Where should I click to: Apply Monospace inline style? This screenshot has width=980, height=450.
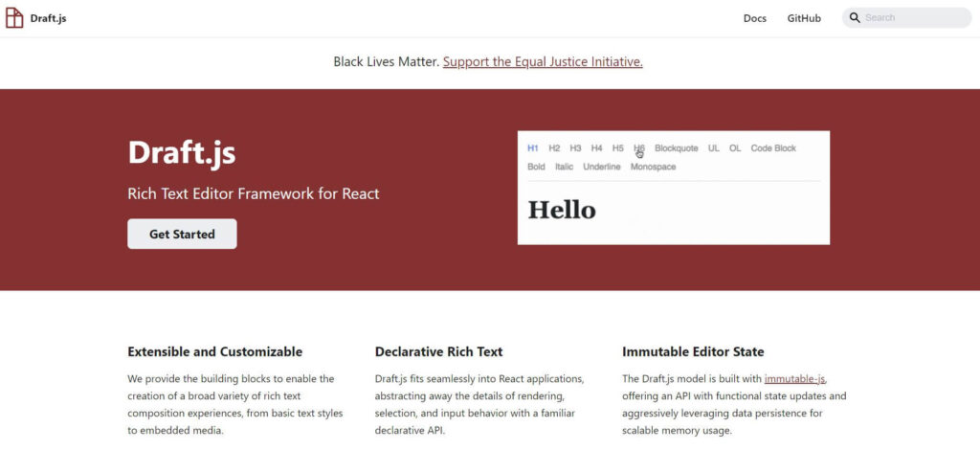[653, 167]
